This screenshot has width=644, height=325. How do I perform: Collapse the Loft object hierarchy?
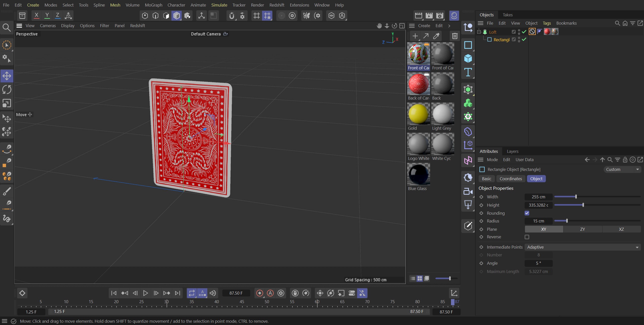(479, 32)
